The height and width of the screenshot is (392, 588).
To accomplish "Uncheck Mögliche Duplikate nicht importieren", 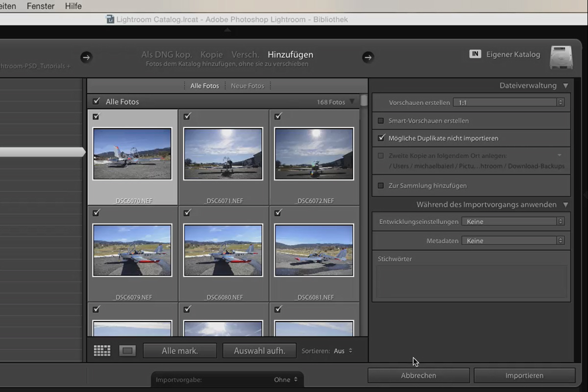I will pos(381,138).
